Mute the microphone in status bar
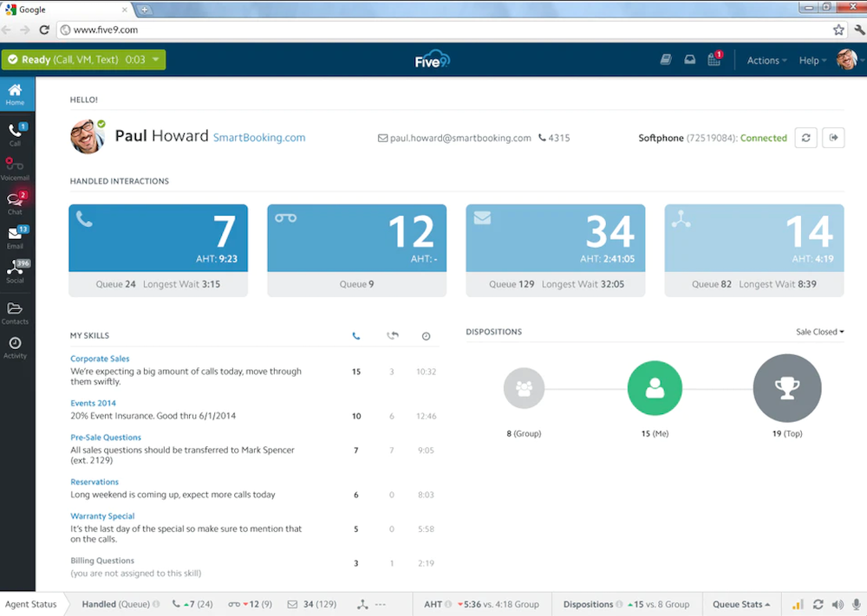The height and width of the screenshot is (616, 867). pyautogui.click(x=855, y=604)
